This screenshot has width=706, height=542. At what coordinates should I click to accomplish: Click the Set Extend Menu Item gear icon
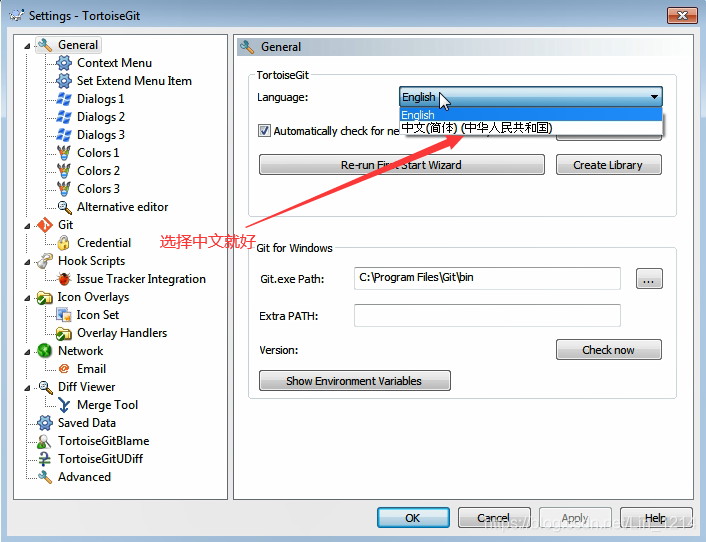coord(64,81)
